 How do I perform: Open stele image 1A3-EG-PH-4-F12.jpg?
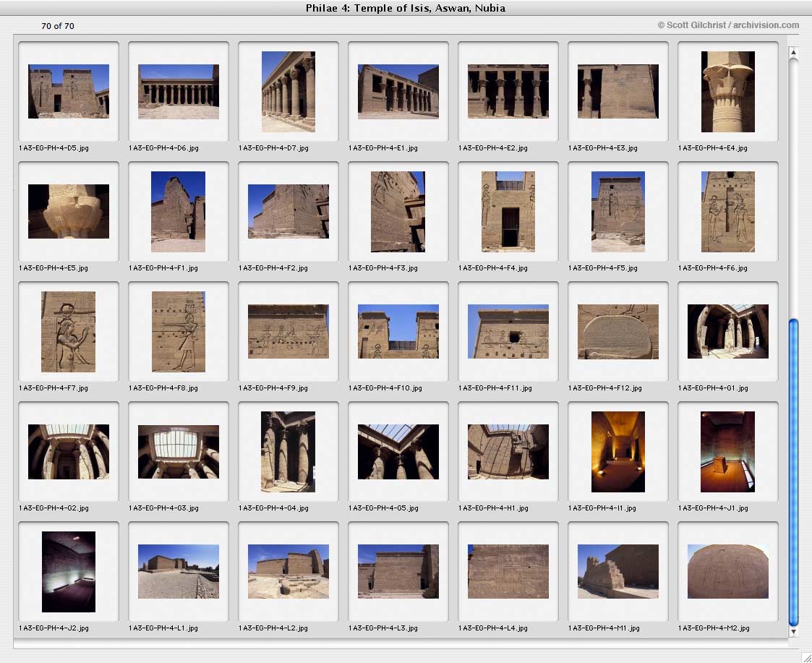click(617, 331)
